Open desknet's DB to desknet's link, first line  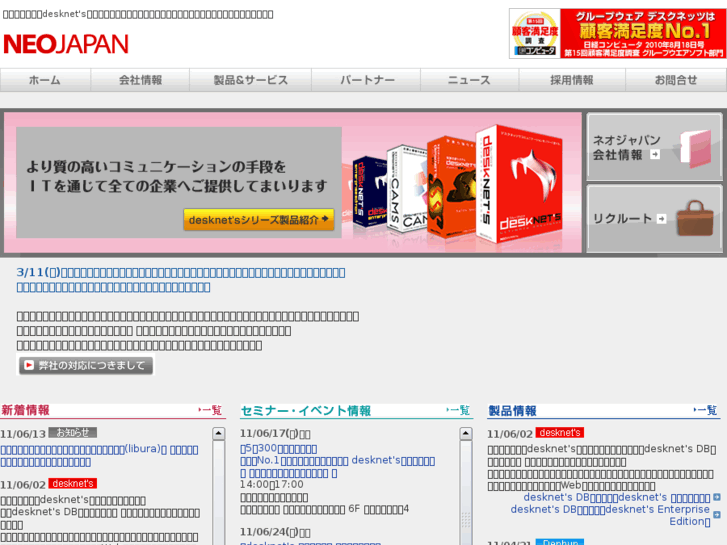tap(617, 498)
